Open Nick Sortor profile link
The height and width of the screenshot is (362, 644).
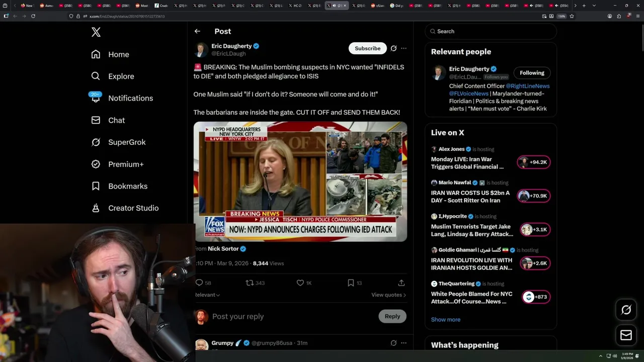click(x=223, y=249)
